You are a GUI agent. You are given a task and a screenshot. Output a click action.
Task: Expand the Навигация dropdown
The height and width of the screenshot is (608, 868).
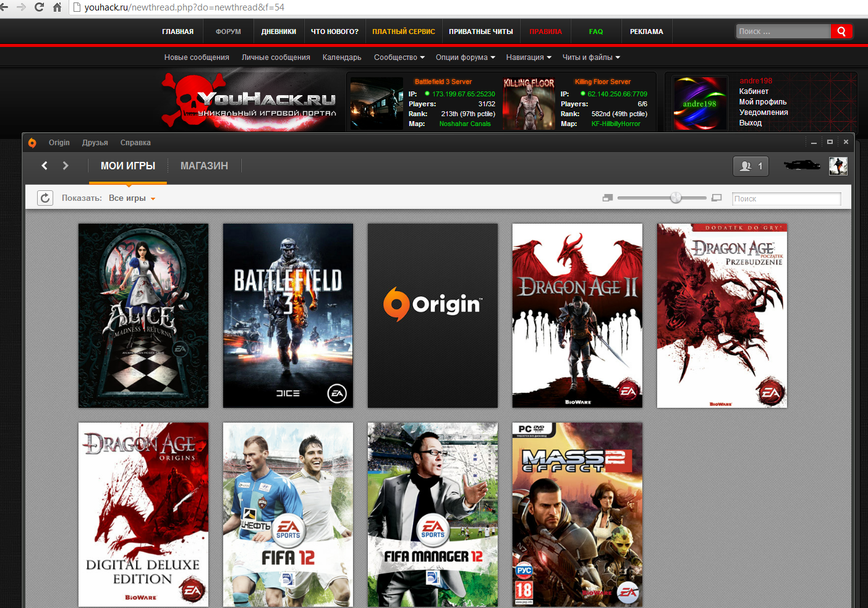[529, 57]
